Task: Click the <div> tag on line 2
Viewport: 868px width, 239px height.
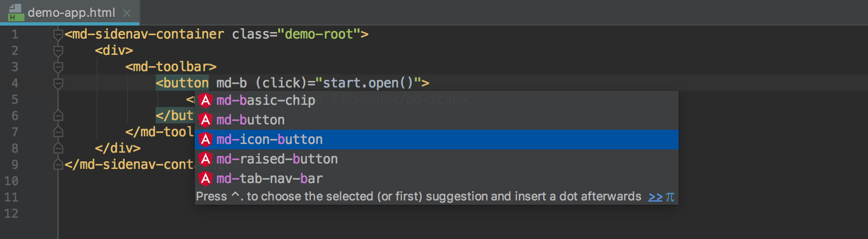Action: (x=114, y=51)
